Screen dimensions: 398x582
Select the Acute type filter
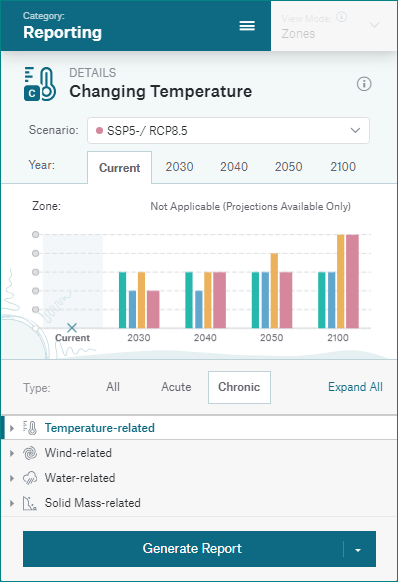pyautogui.click(x=176, y=387)
